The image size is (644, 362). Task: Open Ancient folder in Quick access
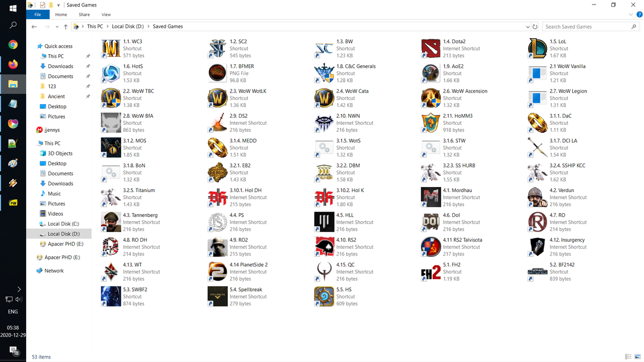click(x=56, y=97)
